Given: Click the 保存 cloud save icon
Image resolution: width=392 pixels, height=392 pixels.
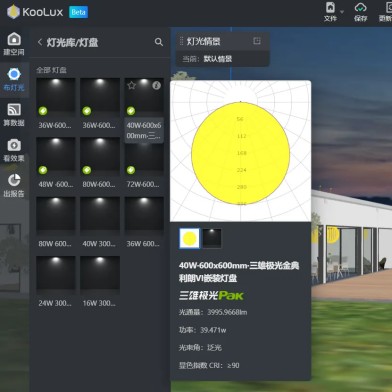Looking at the screenshot, I should (360, 12).
